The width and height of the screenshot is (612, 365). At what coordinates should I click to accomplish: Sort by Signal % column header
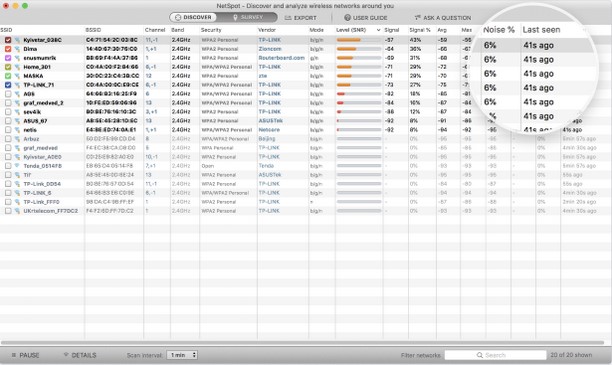420,30
